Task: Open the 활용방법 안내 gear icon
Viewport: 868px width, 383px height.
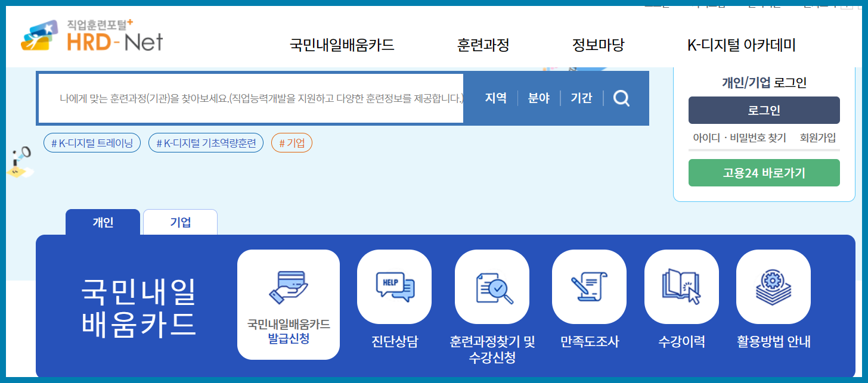Action: click(773, 287)
